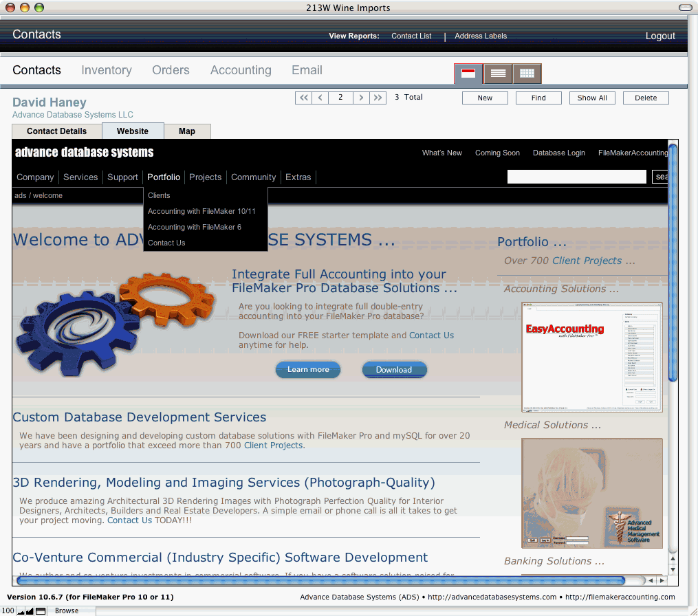Open the Accounting module tab
698x616 pixels.
[x=241, y=70]
